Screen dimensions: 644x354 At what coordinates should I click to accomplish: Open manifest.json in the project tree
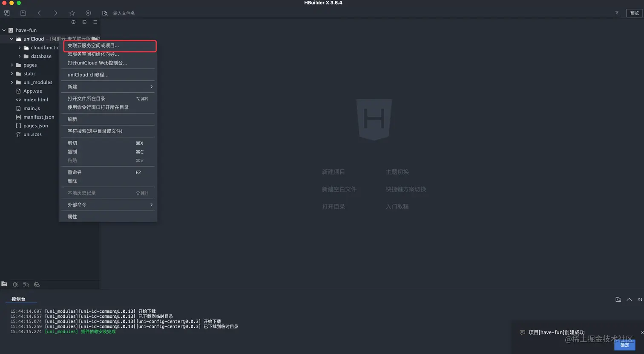[39, 117]
